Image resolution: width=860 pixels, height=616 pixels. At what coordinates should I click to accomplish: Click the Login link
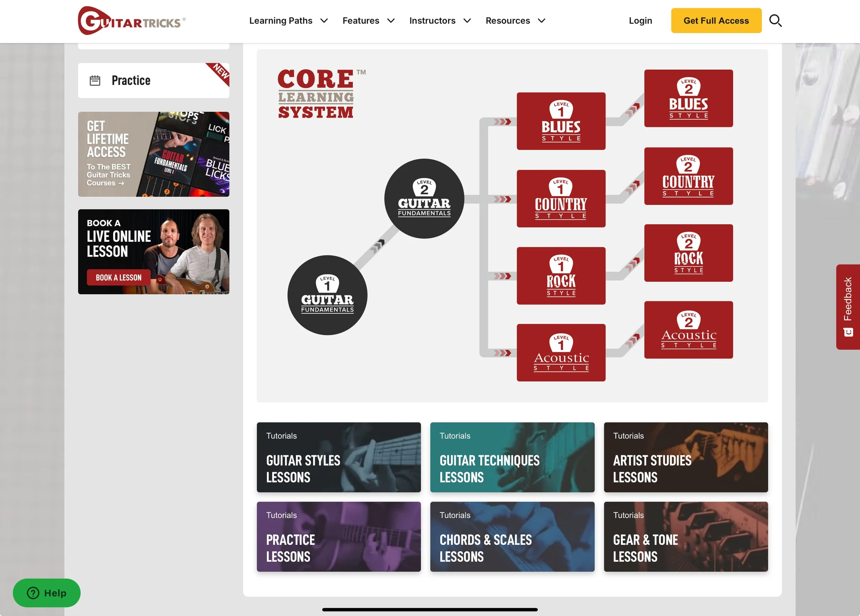(x=640, y=21)
